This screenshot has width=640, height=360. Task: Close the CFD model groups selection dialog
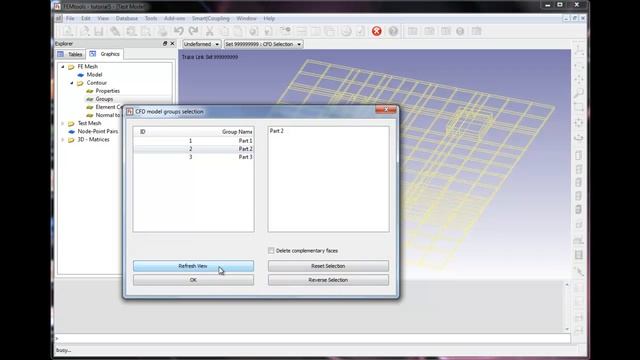coord(386,109)
